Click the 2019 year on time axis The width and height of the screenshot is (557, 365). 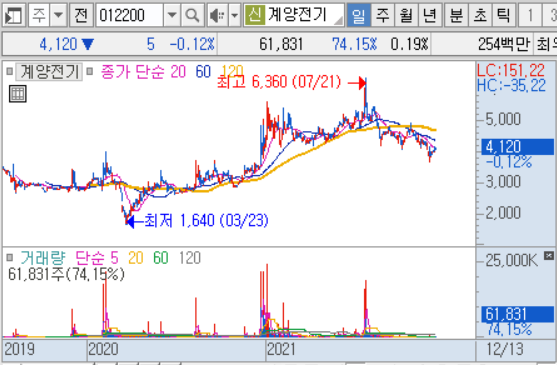tap(20, 349)
